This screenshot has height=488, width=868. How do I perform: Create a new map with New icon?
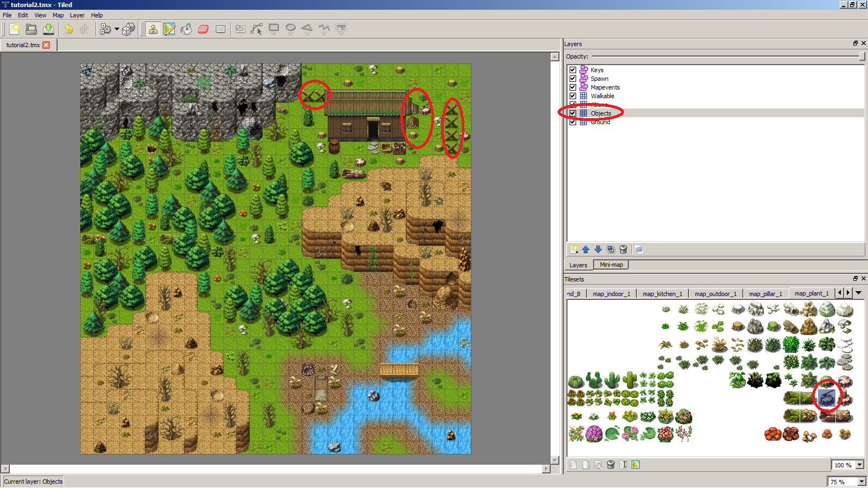pos(15,29)
